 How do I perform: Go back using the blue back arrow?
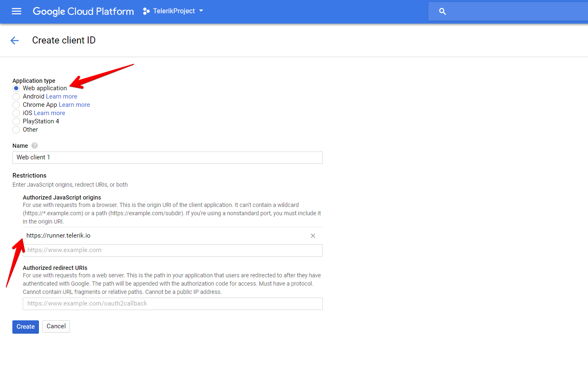[x=14, y=40]
